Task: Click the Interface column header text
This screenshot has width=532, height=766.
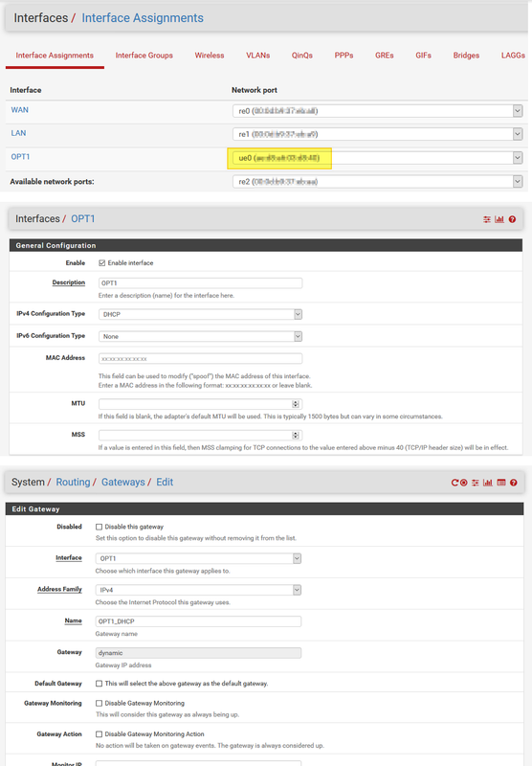Action: (x=26, y=90)
